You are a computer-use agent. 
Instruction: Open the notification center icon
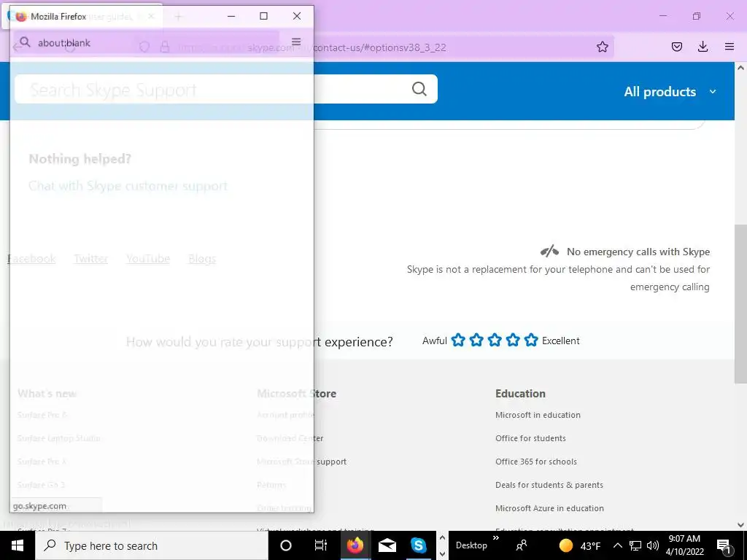tap(724, 545)
